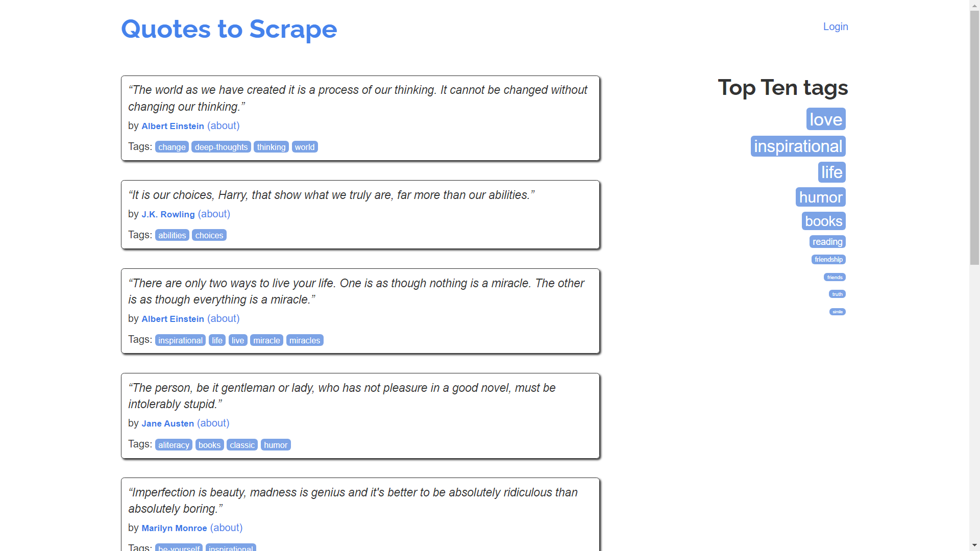The width and height of the screenshot is (980, 551).
Task: Click the Jane Austen author link
Action: click(167, 423)
